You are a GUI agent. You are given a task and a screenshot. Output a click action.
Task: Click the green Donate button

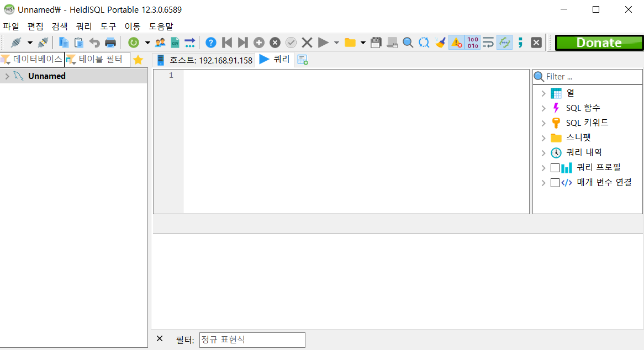pos(599,43)
